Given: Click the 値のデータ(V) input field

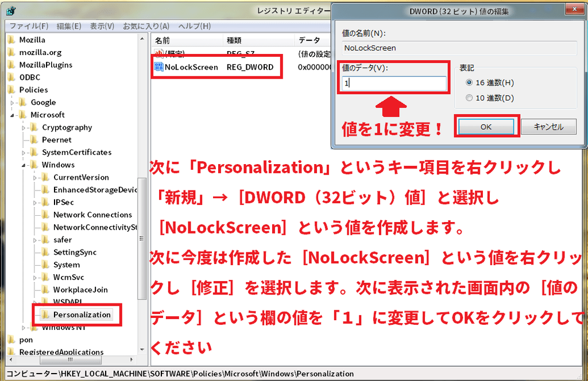Looking at the screenshot, I should click(394, 83).
